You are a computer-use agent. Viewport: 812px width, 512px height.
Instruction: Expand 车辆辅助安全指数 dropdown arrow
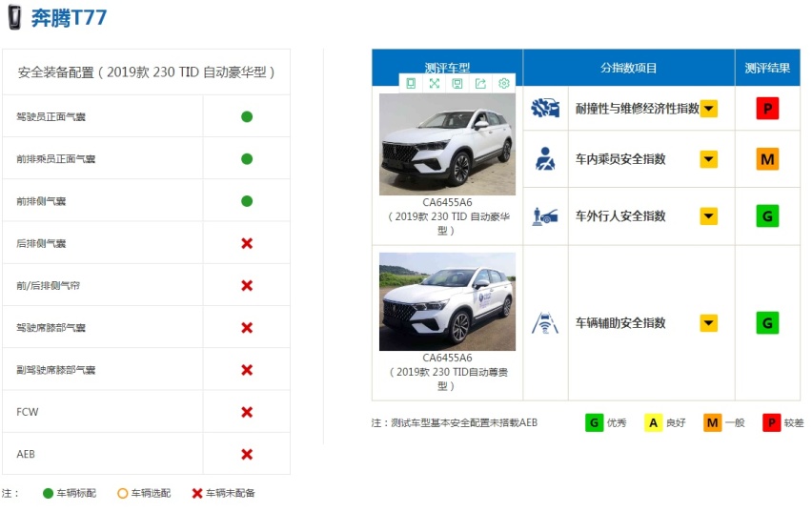click(x=709, y=323)
